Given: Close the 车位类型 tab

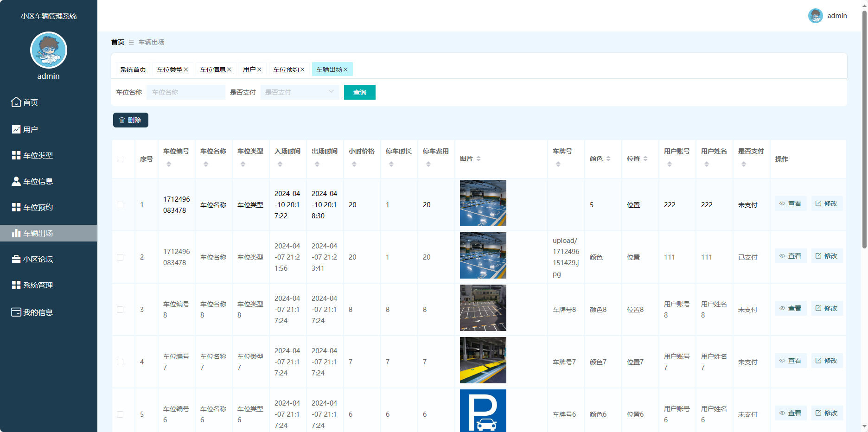Looking at the screenshot, I should [x=186, y=70].
